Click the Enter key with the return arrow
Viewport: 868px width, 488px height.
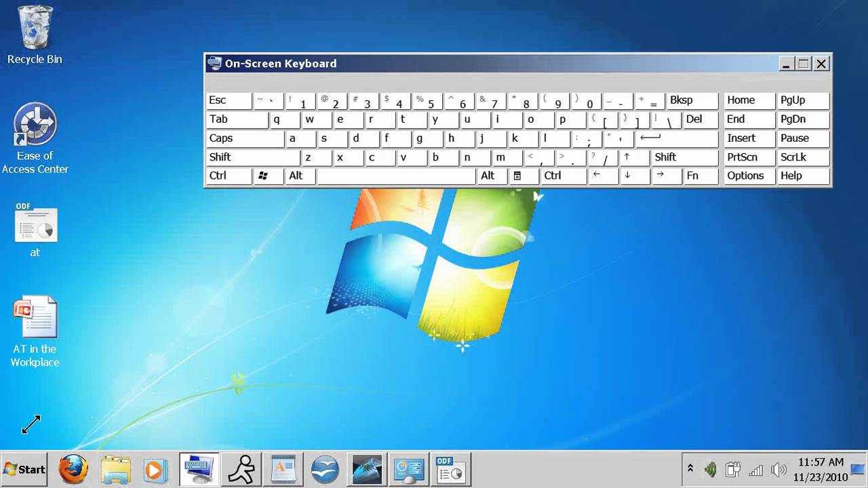point(676,138)
